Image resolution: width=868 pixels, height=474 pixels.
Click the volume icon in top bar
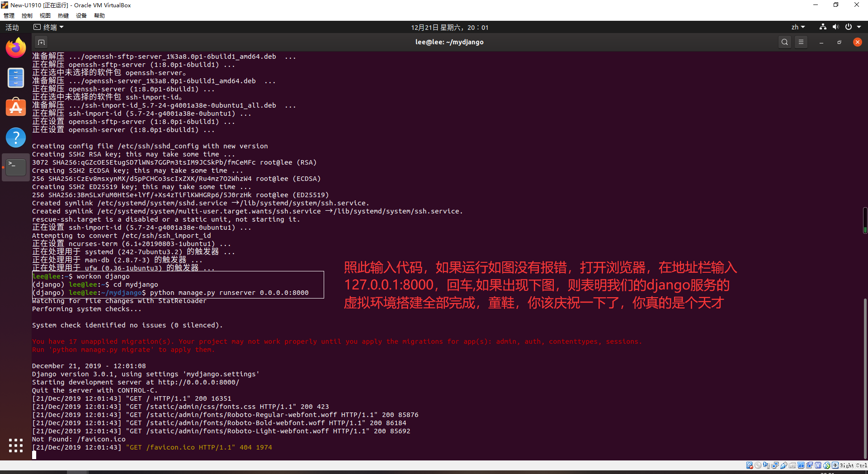835,27
